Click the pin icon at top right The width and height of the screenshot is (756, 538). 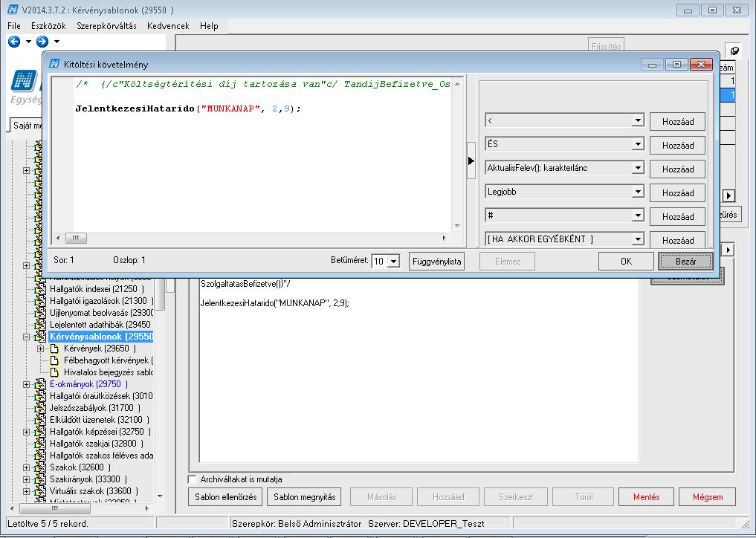(x=734, y=50)
